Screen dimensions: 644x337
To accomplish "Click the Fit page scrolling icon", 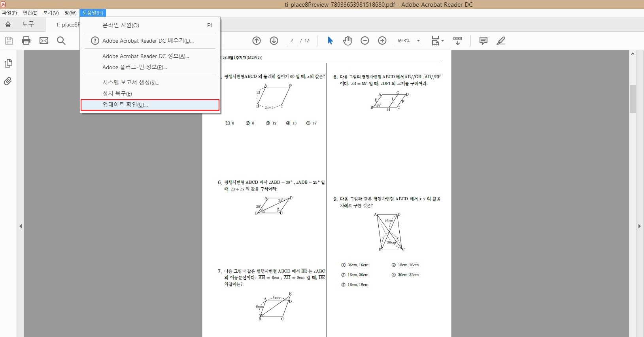I will (435, 41).
